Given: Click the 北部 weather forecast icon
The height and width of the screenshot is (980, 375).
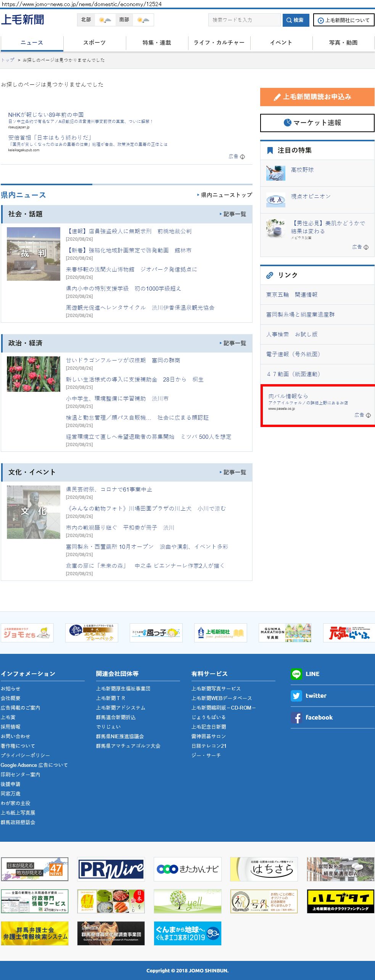Looking at the screenshot, I should 105,20.
